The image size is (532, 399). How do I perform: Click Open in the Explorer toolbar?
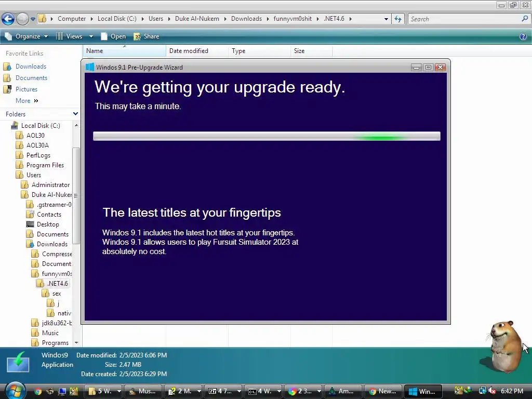(113, 36)
